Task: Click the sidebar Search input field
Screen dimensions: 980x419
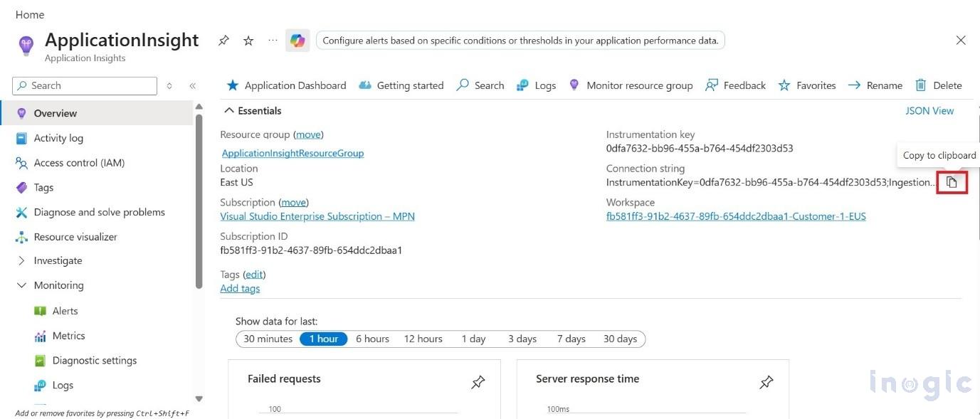Action: tap(85, 85)
